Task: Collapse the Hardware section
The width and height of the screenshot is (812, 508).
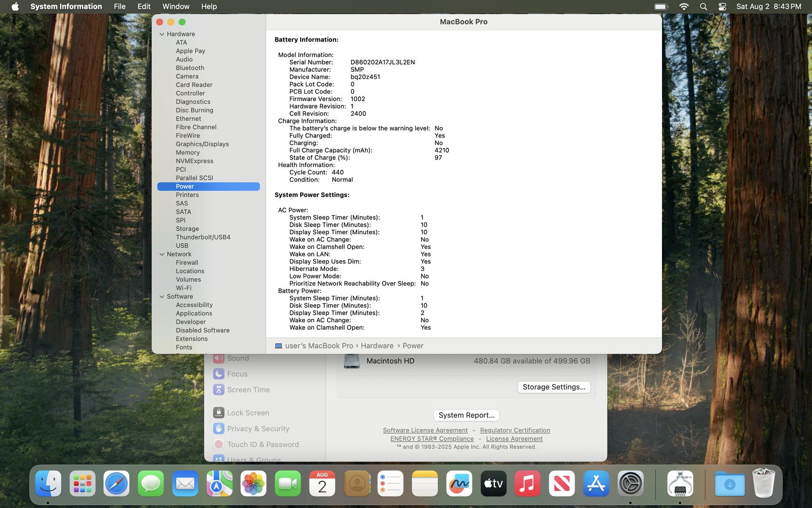Action: click(x=162, y=34)
